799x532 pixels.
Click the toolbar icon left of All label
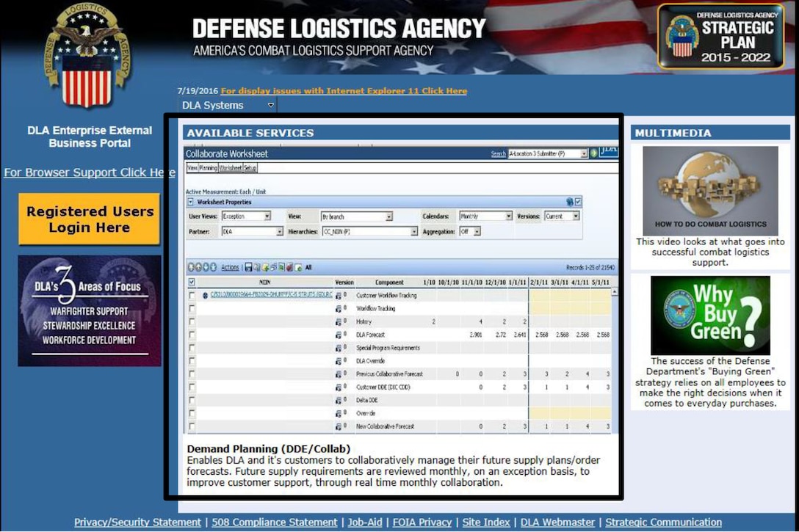pyautogui.click(x=299, y=267)
